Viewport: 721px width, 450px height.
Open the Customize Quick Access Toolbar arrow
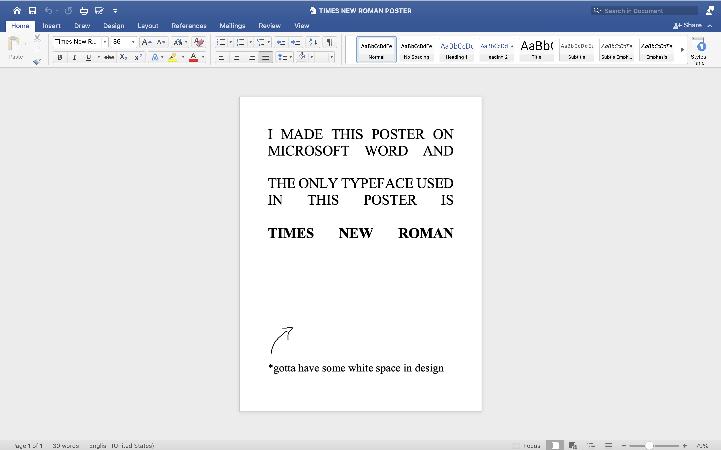point(115,11)
